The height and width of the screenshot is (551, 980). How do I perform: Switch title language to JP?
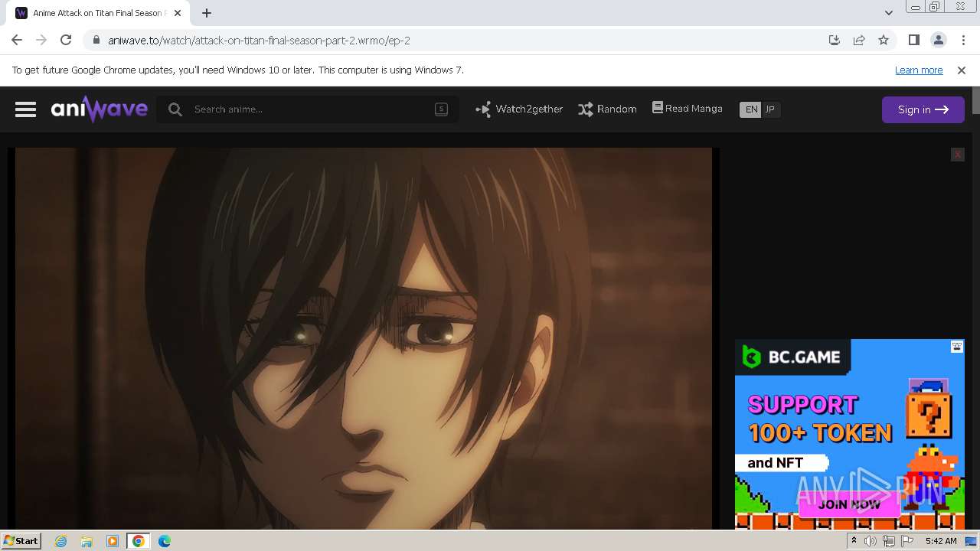(x=770, y=109)
